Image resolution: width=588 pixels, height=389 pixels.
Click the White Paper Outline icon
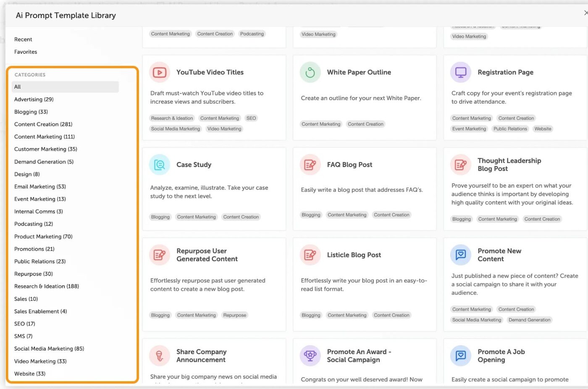coord(310,72)
